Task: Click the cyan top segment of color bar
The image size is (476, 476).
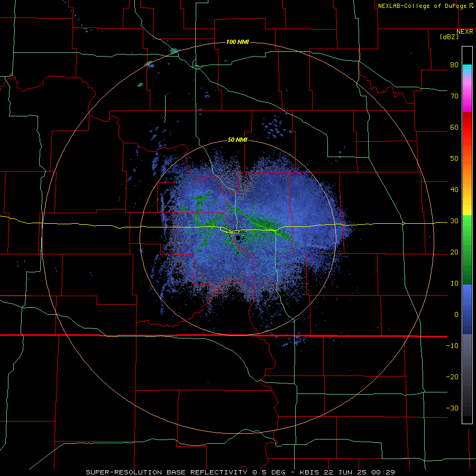Action: pos(467,69)
